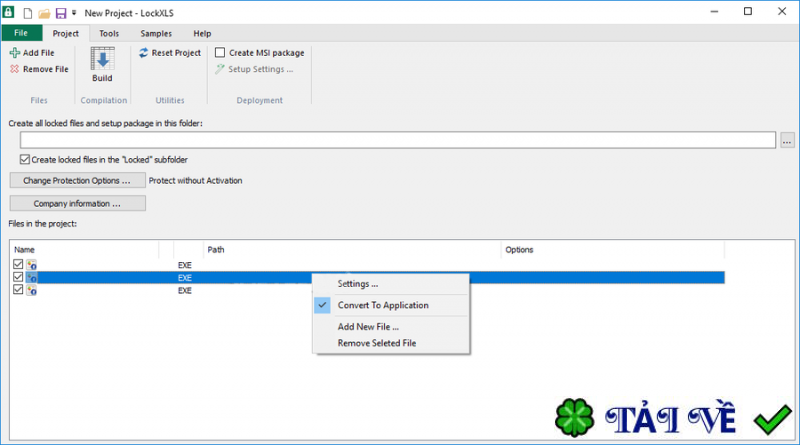Close the LockXLS window
Viewport: 800px width, 445px height.
pos(782,11)
